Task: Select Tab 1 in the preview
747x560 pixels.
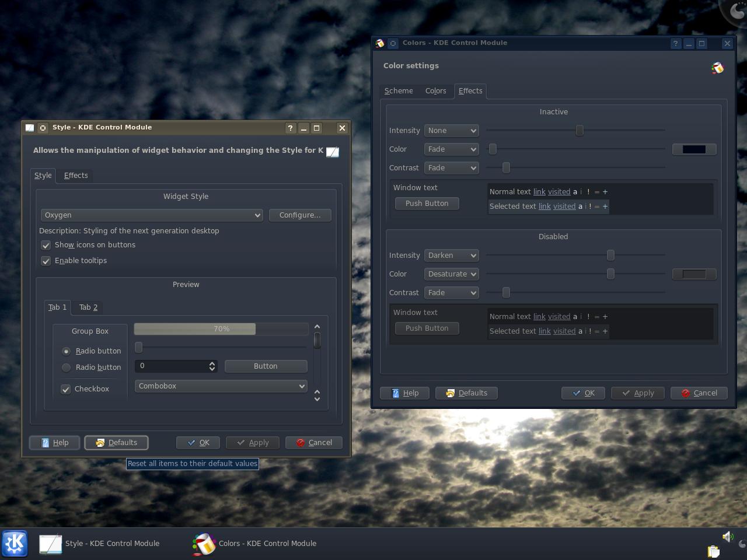Action: (x=57, y=307)
